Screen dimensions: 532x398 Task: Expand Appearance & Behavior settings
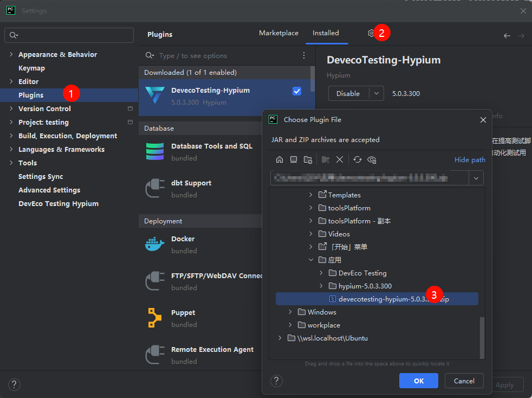point(11,54)
